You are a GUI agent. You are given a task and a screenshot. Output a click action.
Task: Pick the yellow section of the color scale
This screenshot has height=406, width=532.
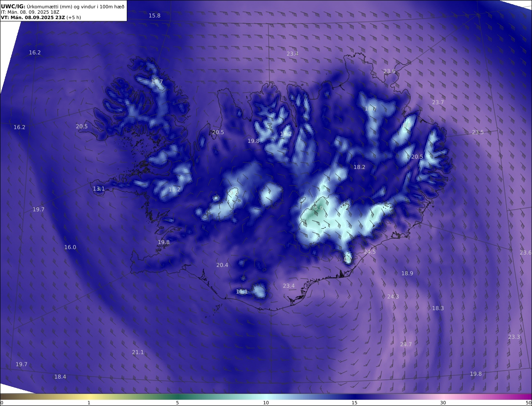click(x=89, y=396)
